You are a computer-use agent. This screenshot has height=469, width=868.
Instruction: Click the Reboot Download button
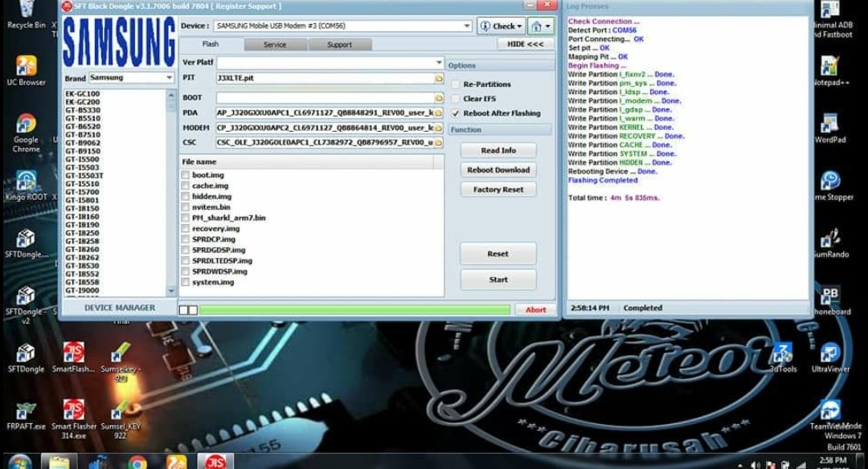pyautogui.click(x=498, y=169)
